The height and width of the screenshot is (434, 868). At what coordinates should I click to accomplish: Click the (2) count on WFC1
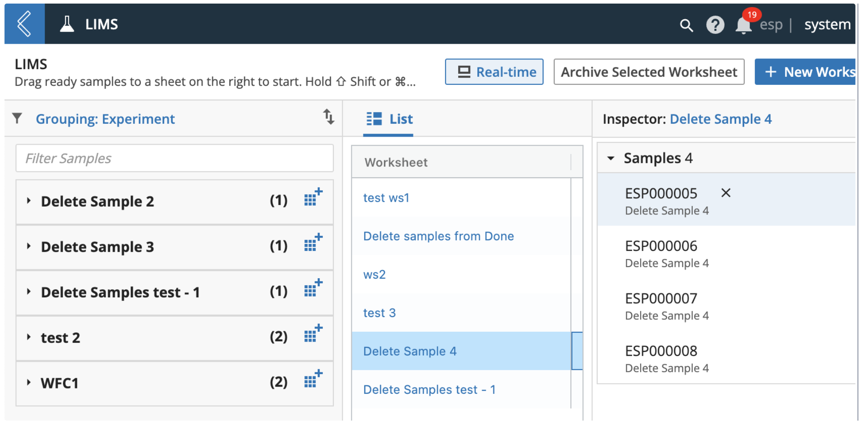coord(278,382)
